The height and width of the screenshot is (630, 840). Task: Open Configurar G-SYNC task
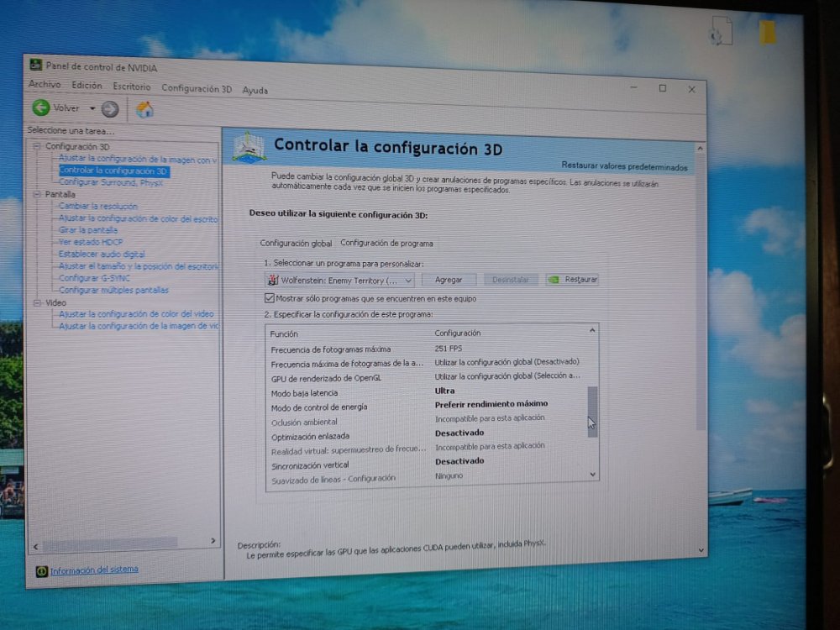(x=94, y=278)
